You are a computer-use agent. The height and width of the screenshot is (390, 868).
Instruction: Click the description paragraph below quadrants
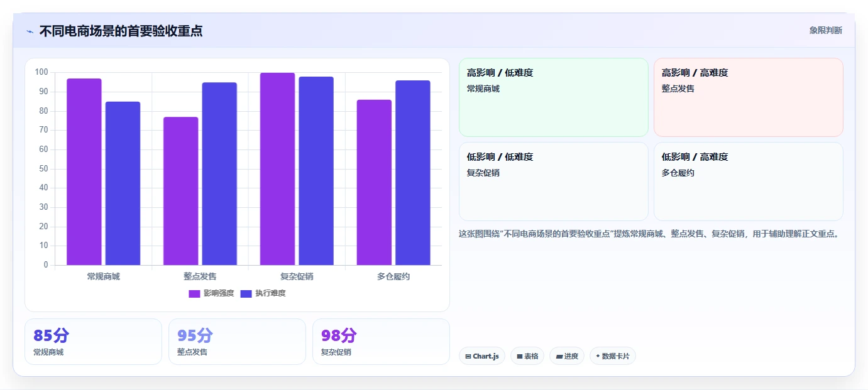click(x=649, y=234)
